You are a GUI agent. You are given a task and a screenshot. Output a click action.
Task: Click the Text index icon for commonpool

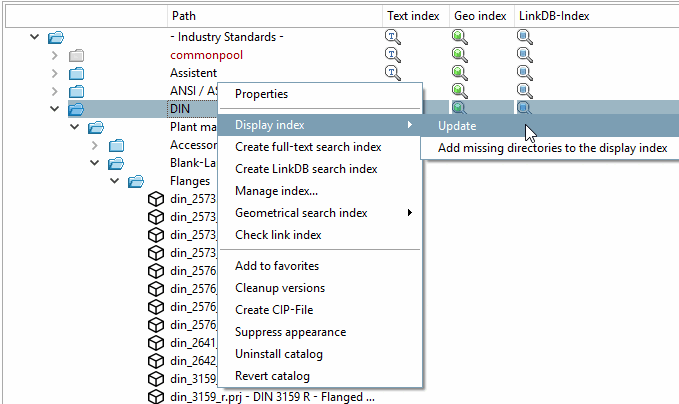tap(392, 55)
